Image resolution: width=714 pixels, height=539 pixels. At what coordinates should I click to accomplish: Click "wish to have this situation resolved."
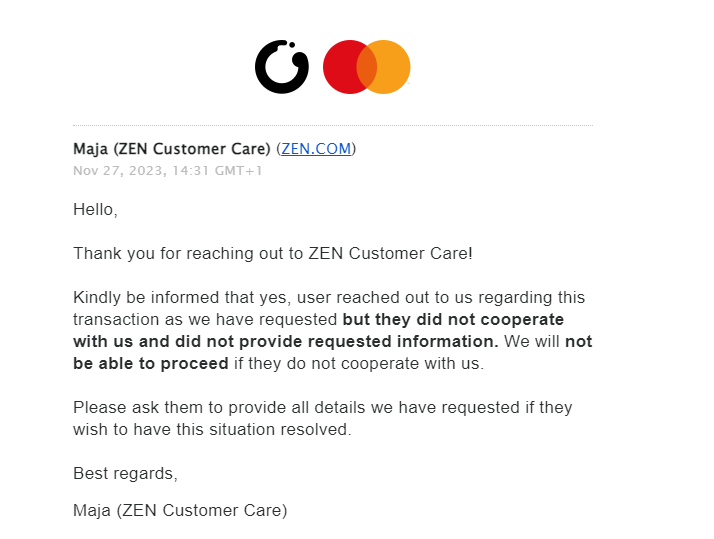tap(211, 430)
